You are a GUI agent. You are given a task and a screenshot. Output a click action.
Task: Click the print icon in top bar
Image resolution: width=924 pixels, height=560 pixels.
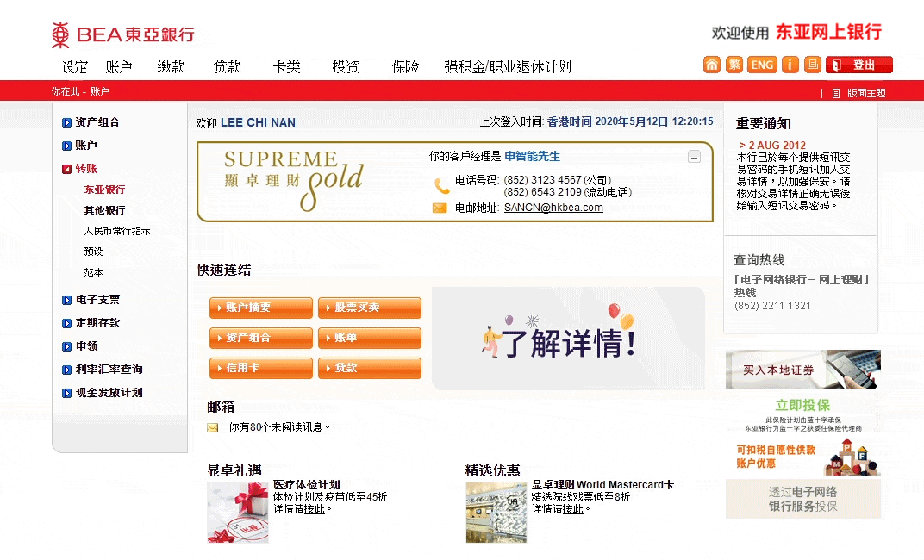pyautogui.click(x=812, y=65)
